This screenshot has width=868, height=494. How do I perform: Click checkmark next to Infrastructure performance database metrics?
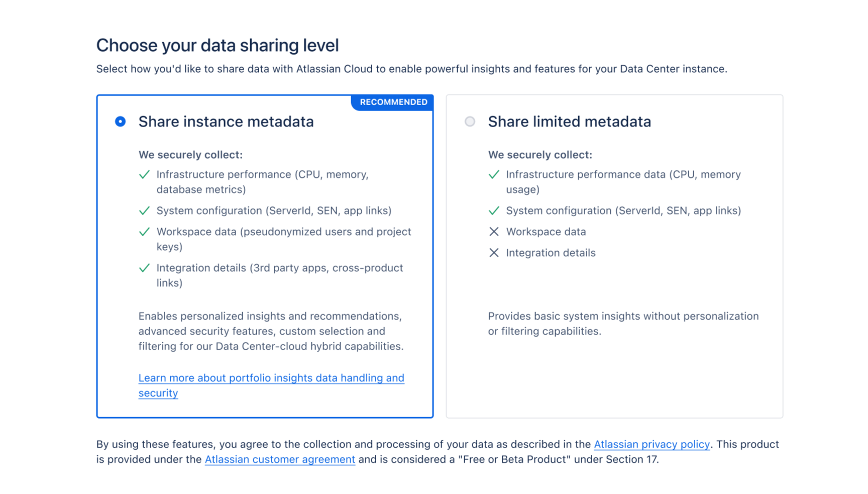(x=144, y=174)
